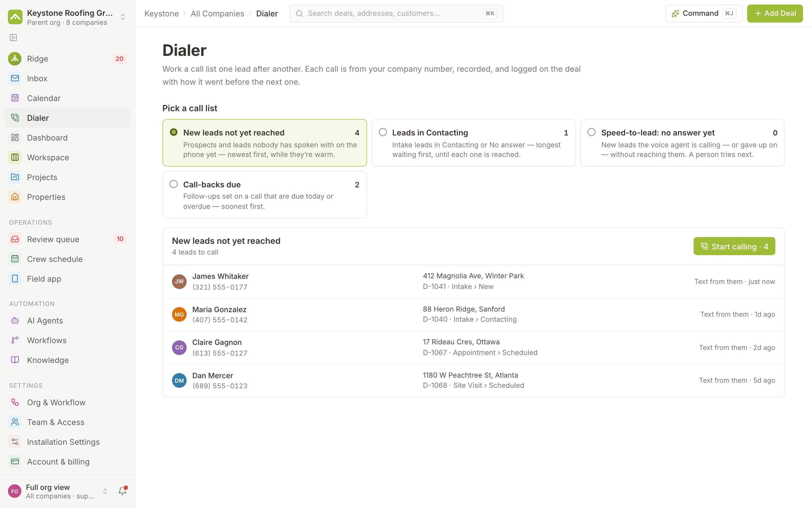This screenshot has width=812, height=508.
Task: Open James Whitaker lead name
Action: 220,276
